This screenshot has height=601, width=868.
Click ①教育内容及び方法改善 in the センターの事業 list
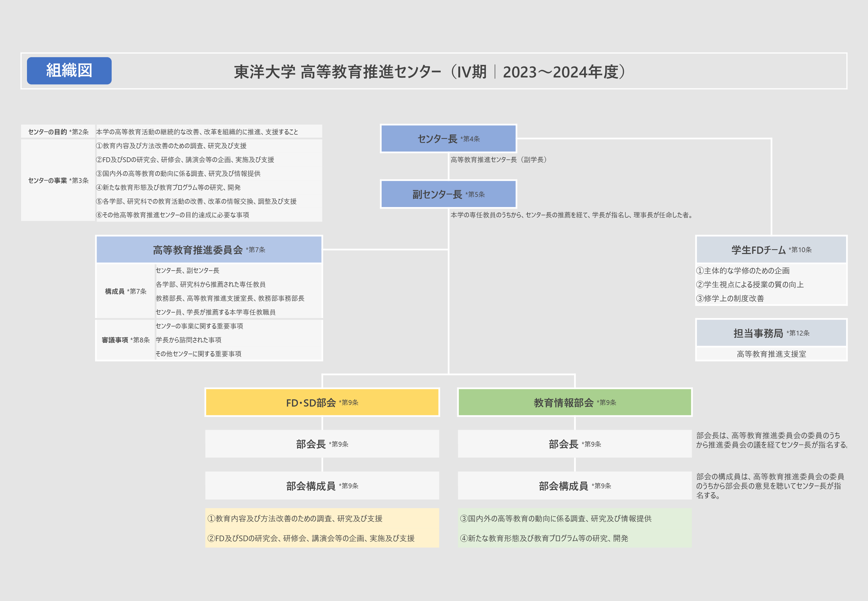tap(171, 146)
